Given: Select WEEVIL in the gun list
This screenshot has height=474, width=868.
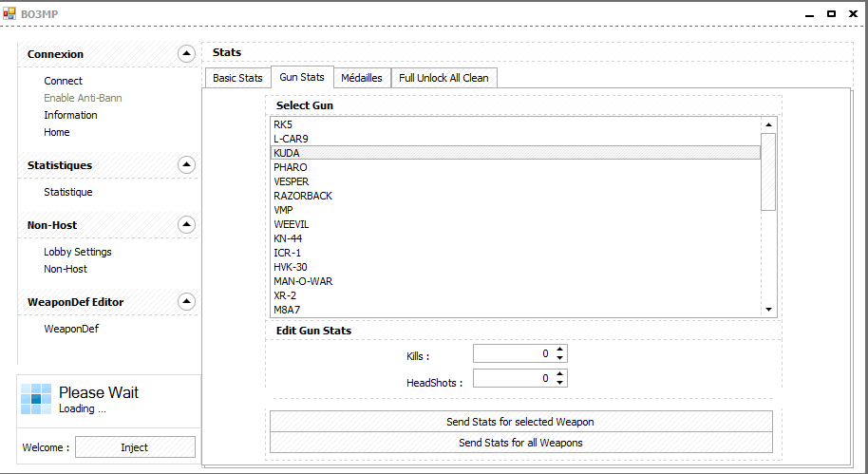Looking at the screenshot, I should point(516,224).
